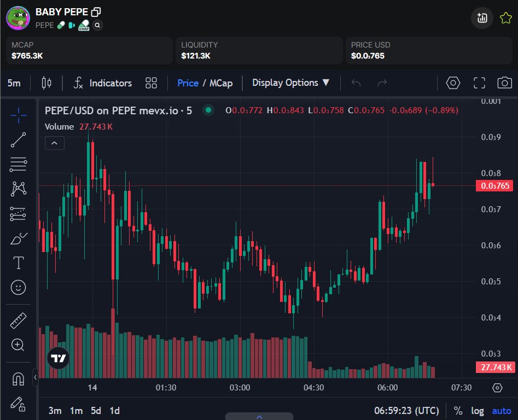Toggle magnet mode for drawings
This screenshot has width=518, height=420.
tap(19, 379)
